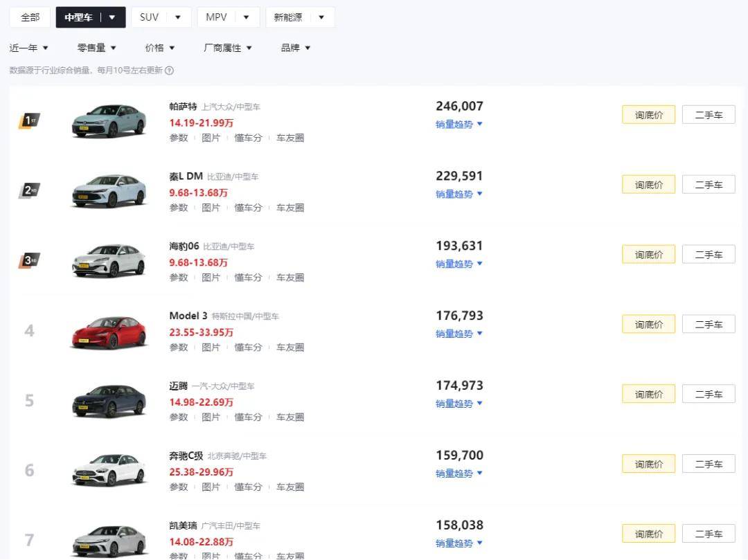The image size is (748, 560).
Task: Open 车友圈 community link for 帕萨特
Action: pyautogui.click(x=290, y=138)
